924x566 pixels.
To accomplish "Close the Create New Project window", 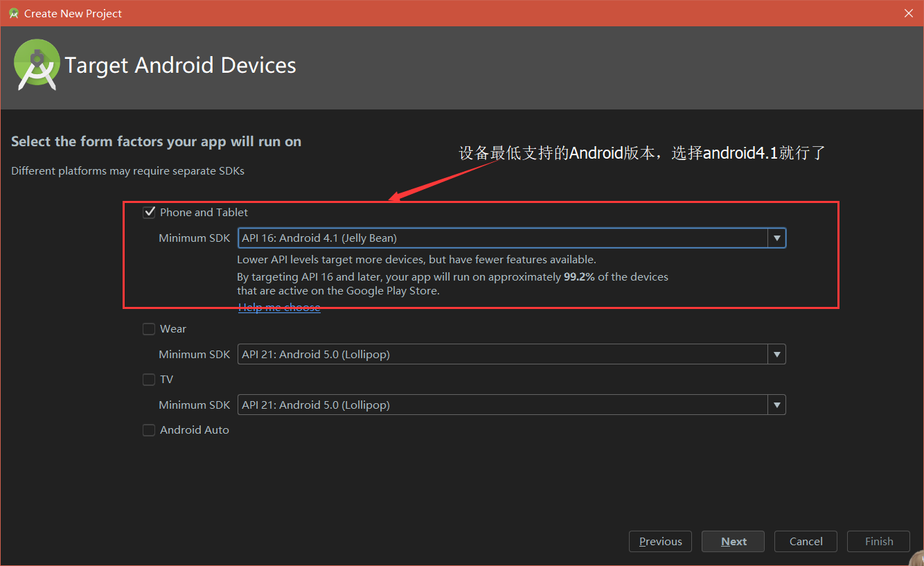I will click(908, 13).
